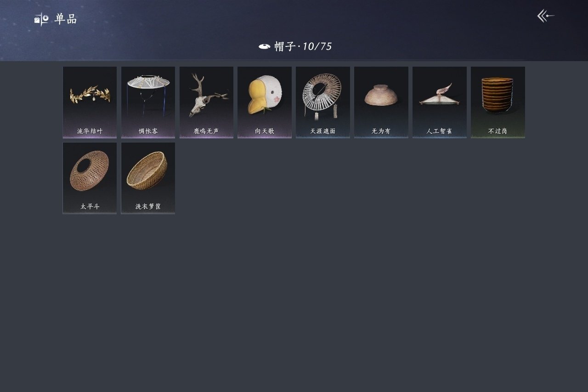The height and width of the screenshot is (392, 588).
Task: Click the hat icon beside 帽子 counter
Action: [264, 46]
